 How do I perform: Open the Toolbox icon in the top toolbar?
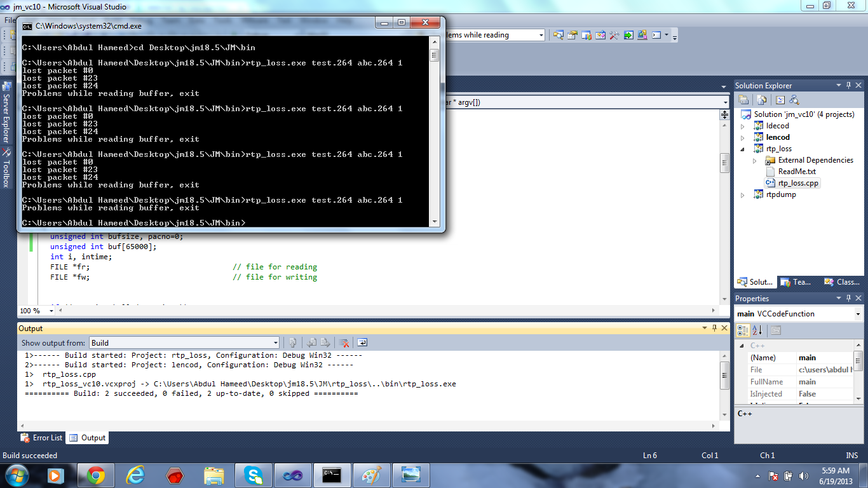coord(614,35)
